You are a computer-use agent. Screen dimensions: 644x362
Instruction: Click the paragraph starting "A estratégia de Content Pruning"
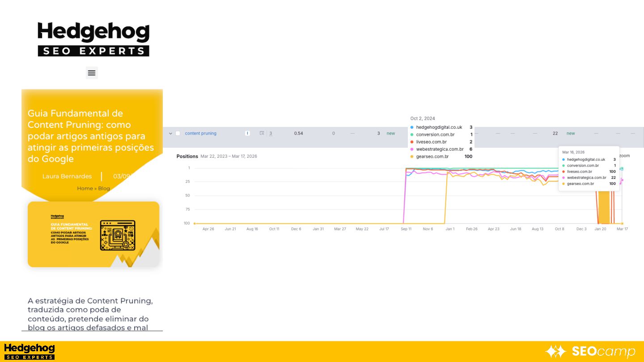coord(90,314)
